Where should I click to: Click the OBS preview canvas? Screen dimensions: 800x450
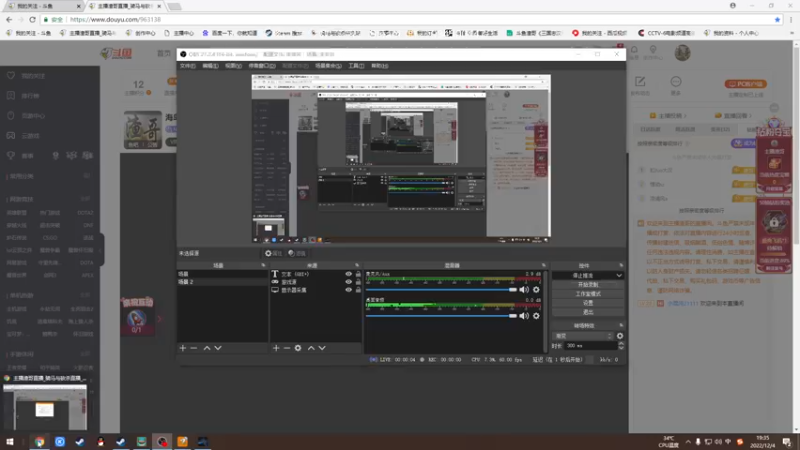(401, 159)
